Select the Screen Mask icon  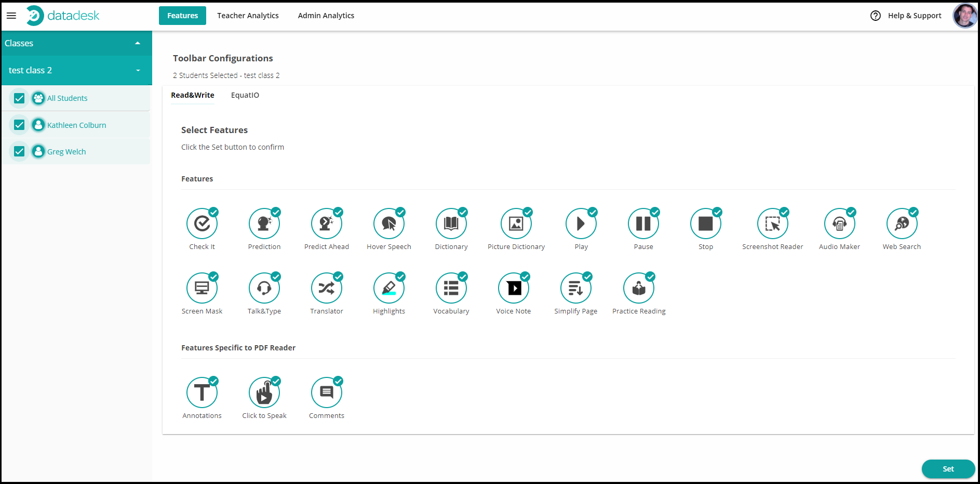(x=202, y=288)
